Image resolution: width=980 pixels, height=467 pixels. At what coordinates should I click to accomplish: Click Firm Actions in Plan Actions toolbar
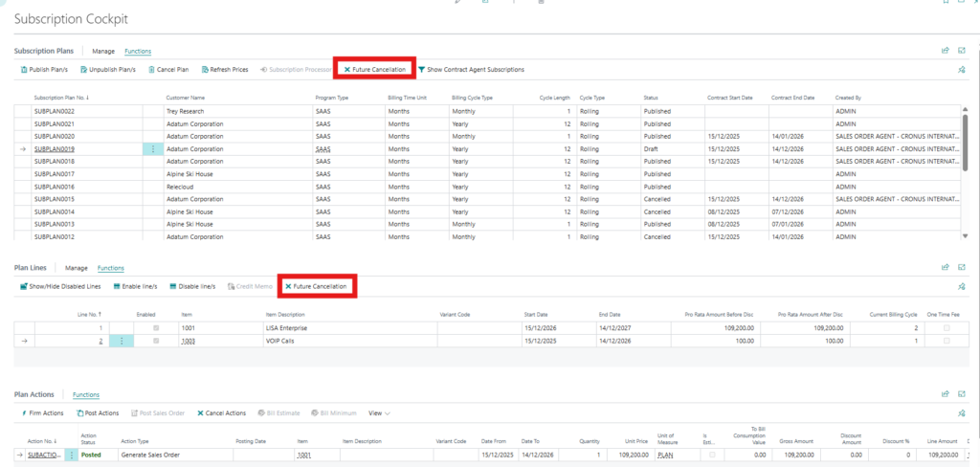point(42,413)
